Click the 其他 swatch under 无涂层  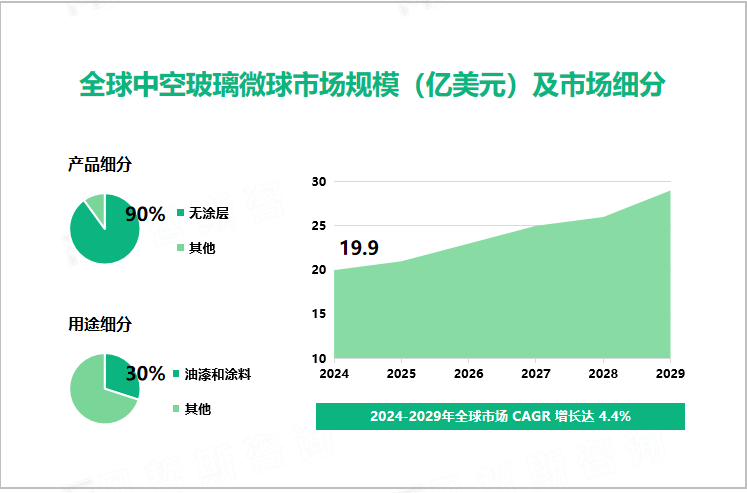[180, 248]
